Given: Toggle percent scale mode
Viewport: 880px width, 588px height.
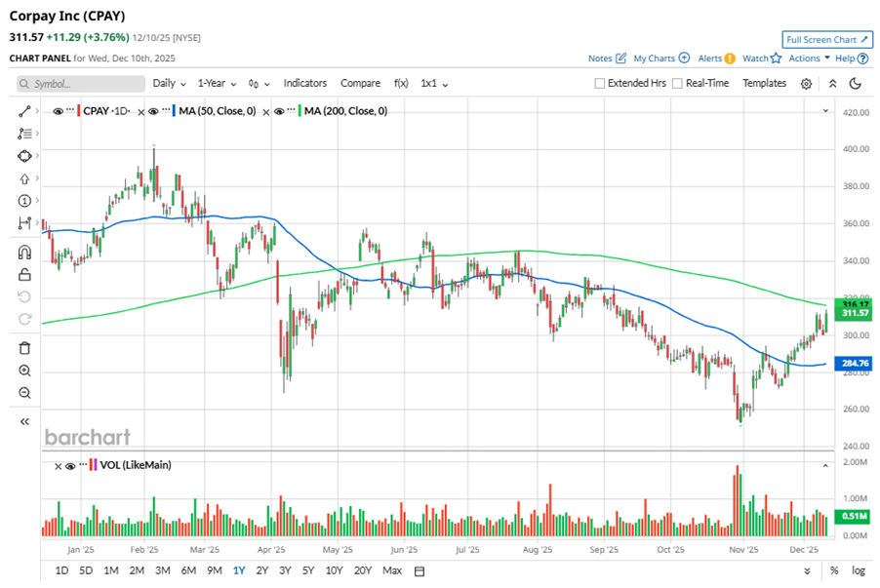Looking at the screenshot, I should (x=834, y=570).
